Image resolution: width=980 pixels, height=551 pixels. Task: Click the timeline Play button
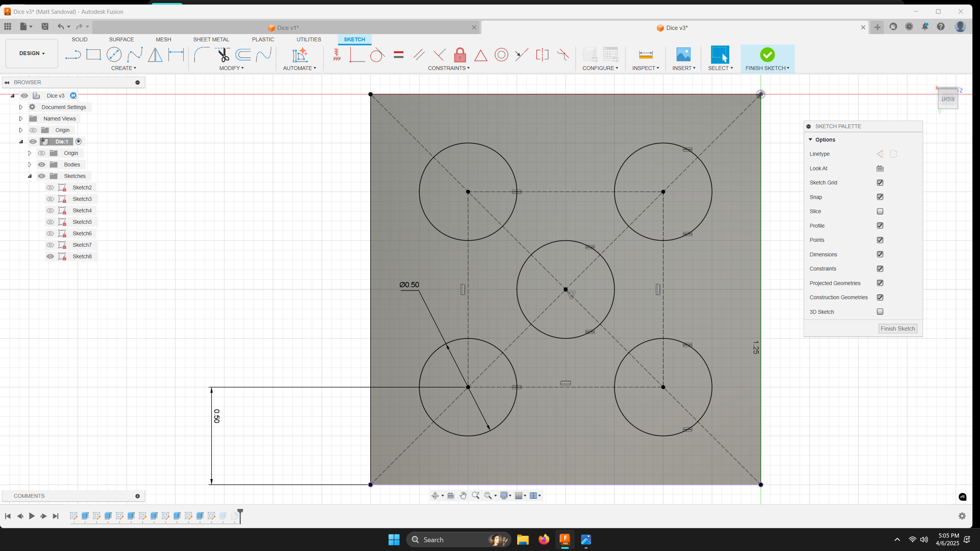[x=32, y=516]
